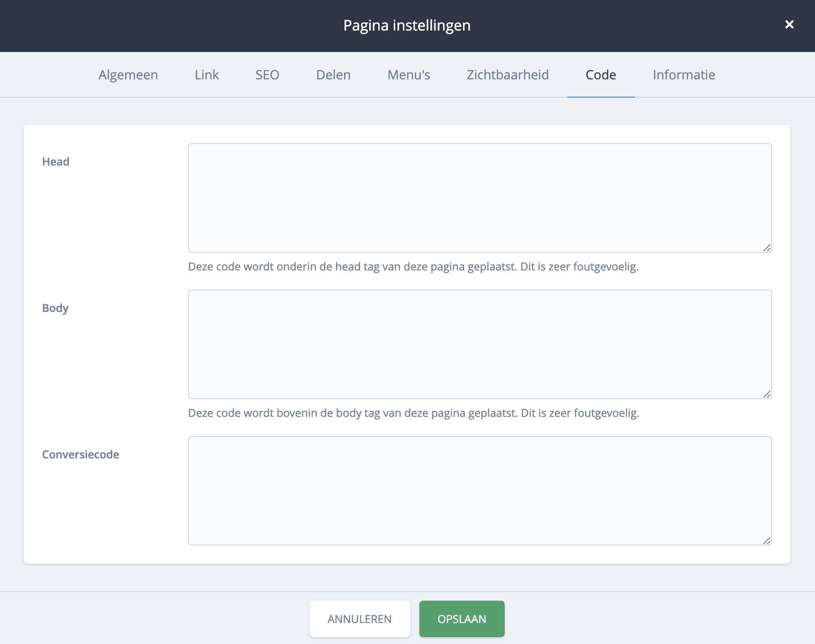815x644 pixels.
Task: Open the Menu's tab
Action: [408, 75]
